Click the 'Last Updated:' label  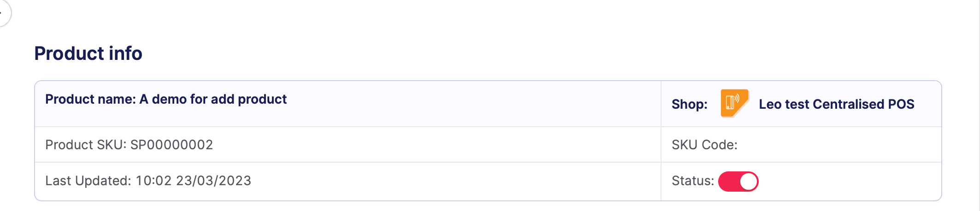pos(88,181)
